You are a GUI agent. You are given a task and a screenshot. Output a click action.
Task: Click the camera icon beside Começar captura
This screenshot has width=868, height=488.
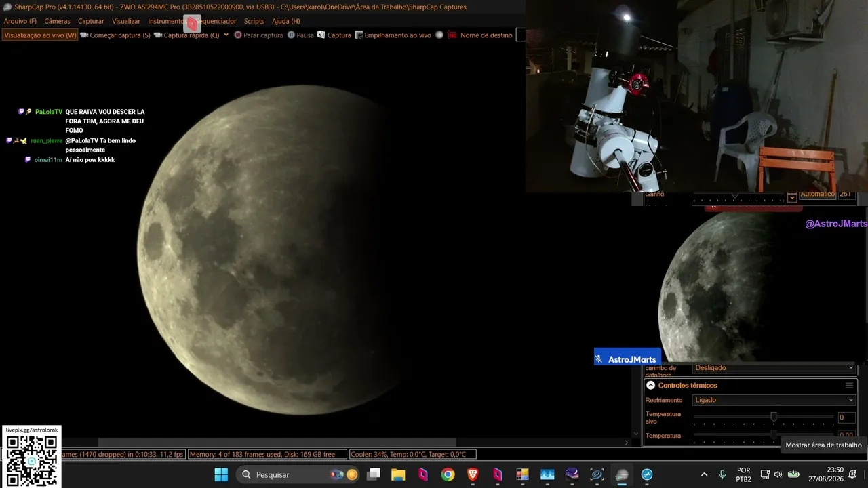click(84, 35)
